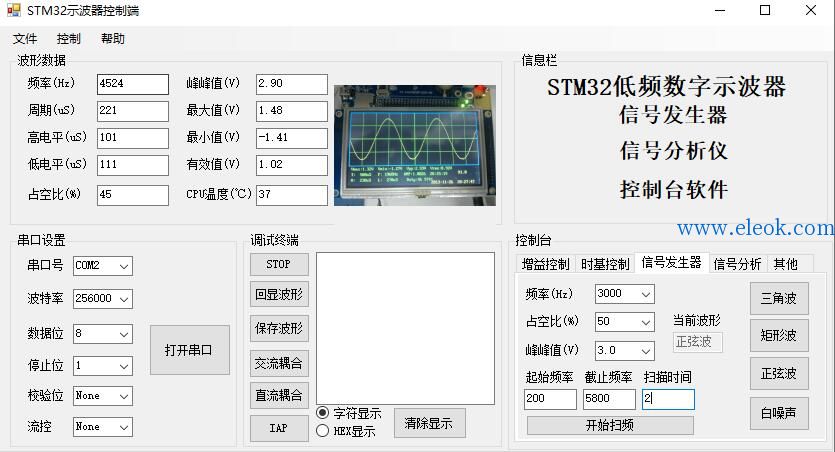The width and height of the screenshot is (835, 452).
Task: Click the 回显波形 button
Action: coord(279,294)
